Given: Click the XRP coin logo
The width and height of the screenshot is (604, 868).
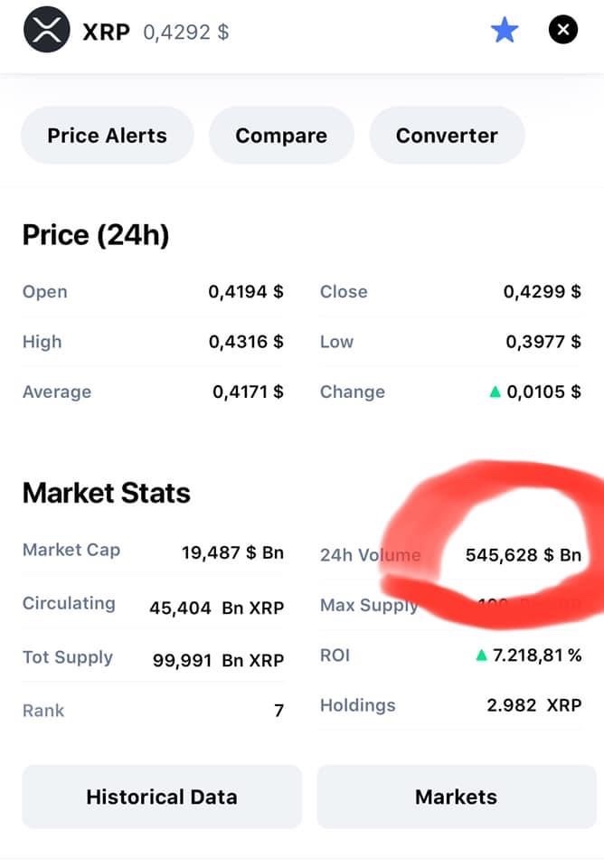Looking at the screenshot, I should [x=46, y=29].
